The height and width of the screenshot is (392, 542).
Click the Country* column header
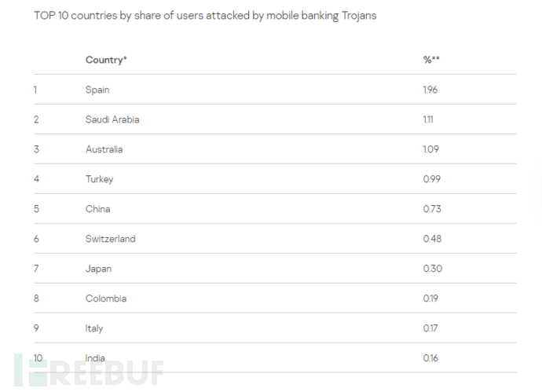(106, 60)
